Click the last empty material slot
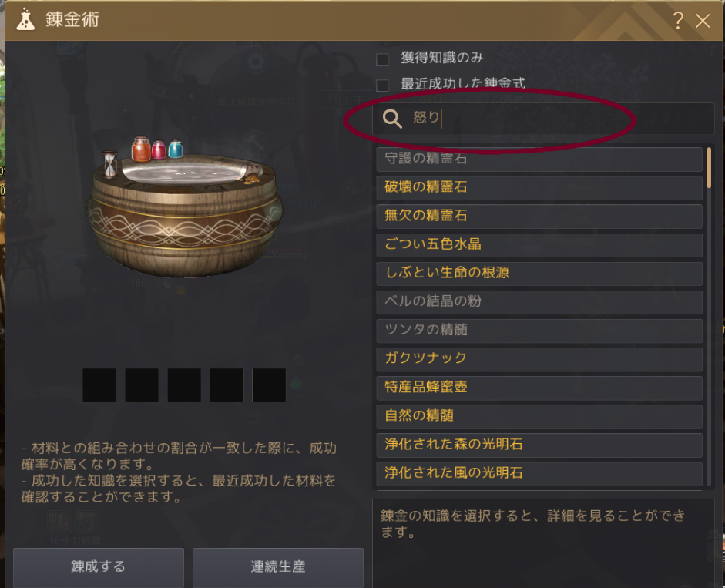This screenshot has height=588, width=725. (x=269, y=385)
